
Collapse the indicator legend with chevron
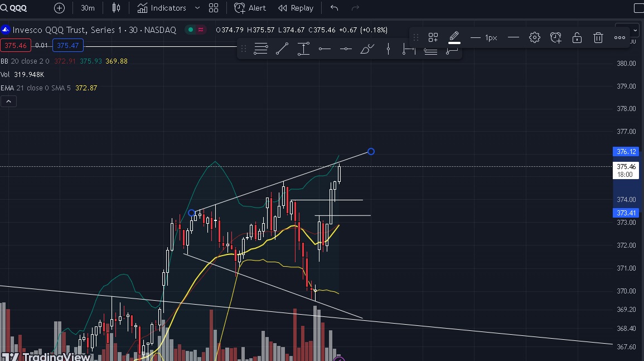click(8, 101)
